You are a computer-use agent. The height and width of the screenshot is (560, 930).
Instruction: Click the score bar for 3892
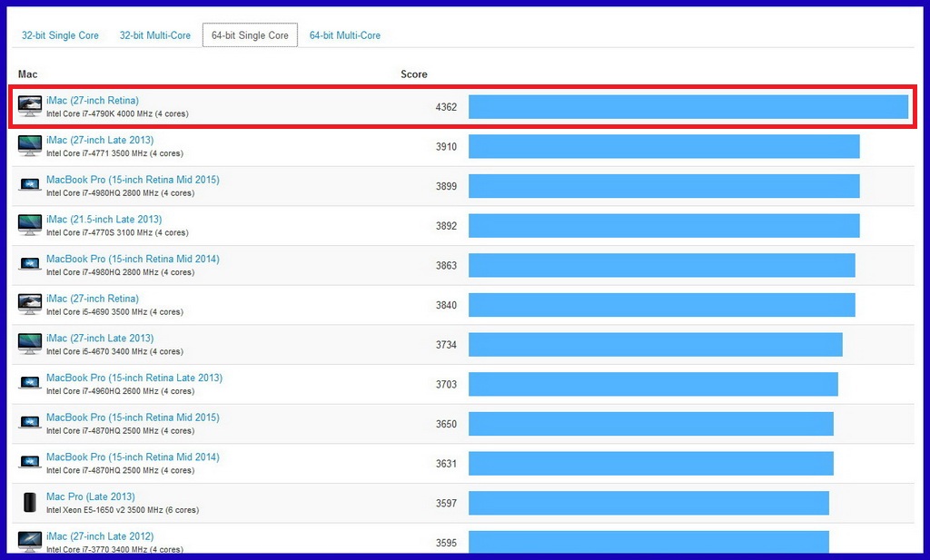664,226
